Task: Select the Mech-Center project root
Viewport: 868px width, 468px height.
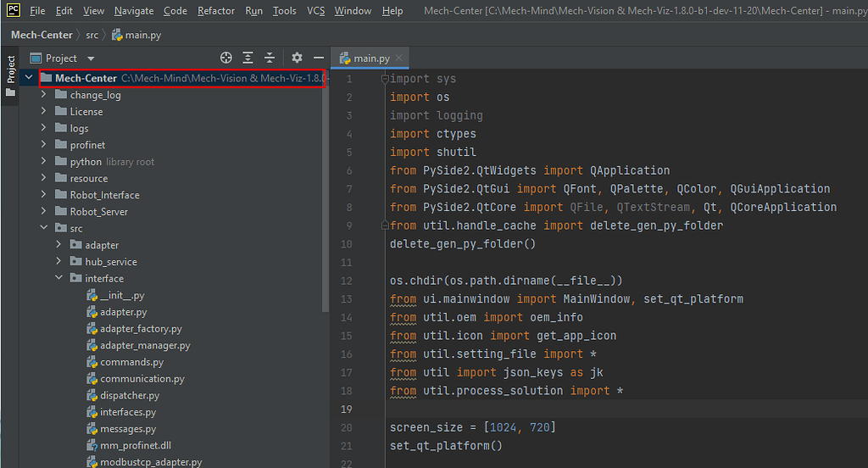Action: point(183,78)
